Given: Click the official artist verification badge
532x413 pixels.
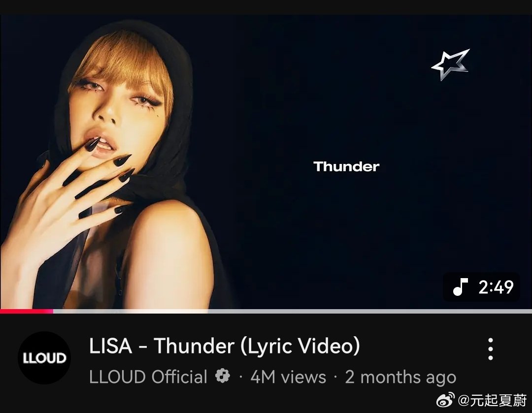Looking at the screenshot, I should click(x=223, y=376).
